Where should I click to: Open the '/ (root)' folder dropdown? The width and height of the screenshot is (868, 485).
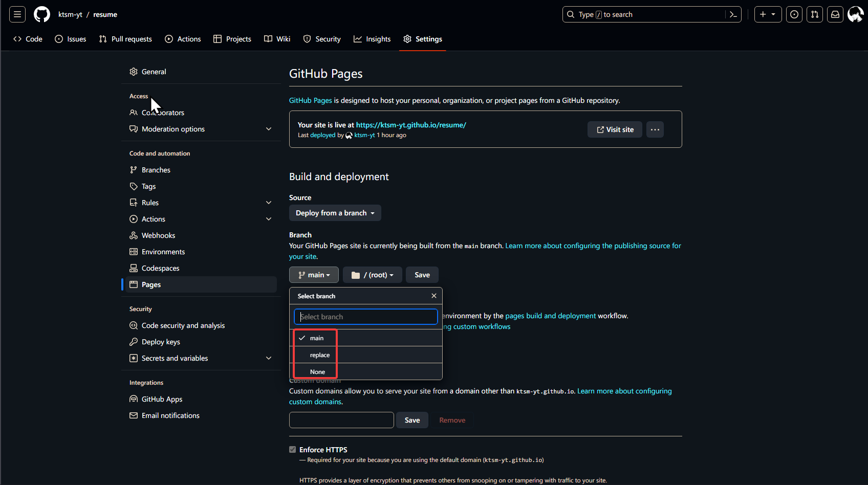(x=373, y=275)
